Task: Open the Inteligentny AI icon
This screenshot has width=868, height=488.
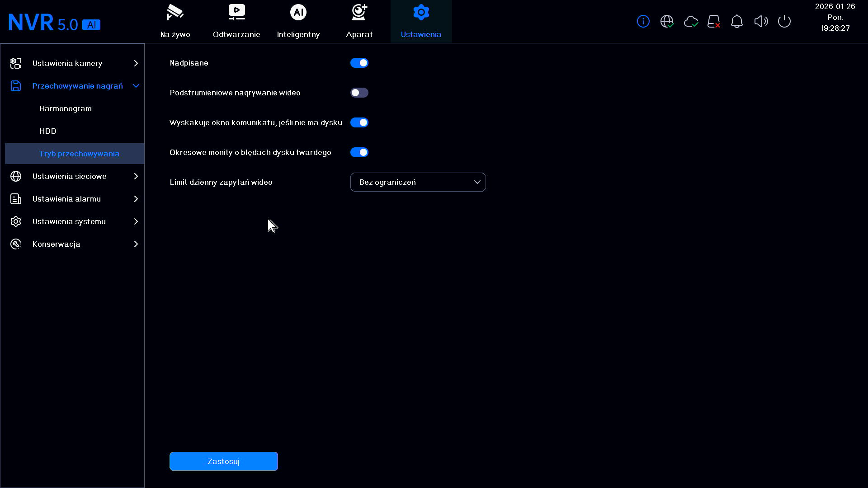Action: point(298,13)
